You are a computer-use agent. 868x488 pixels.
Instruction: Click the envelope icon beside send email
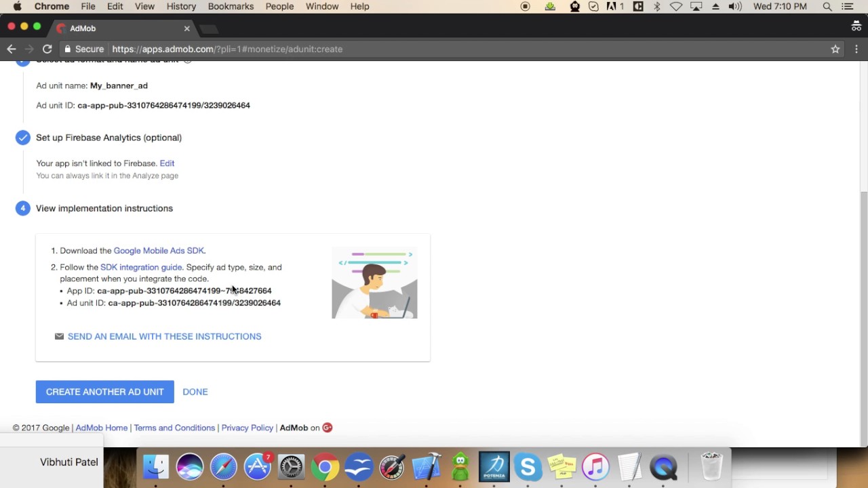click(59, 336)
